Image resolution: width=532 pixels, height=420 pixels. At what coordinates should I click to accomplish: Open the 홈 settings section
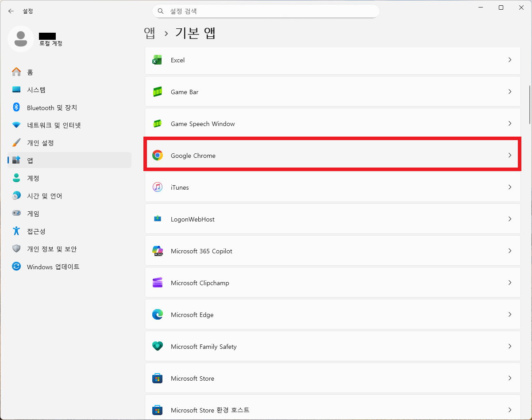pos(69,72)
